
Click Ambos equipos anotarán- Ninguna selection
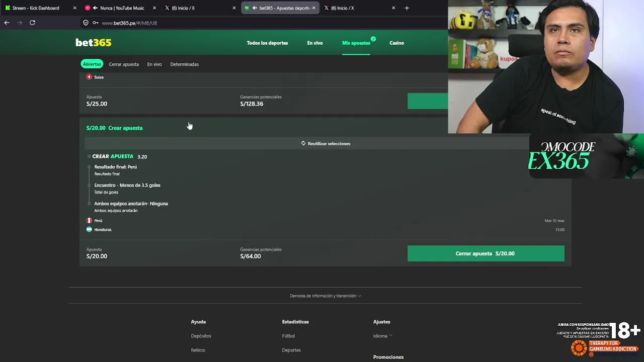tap(131, 204)
